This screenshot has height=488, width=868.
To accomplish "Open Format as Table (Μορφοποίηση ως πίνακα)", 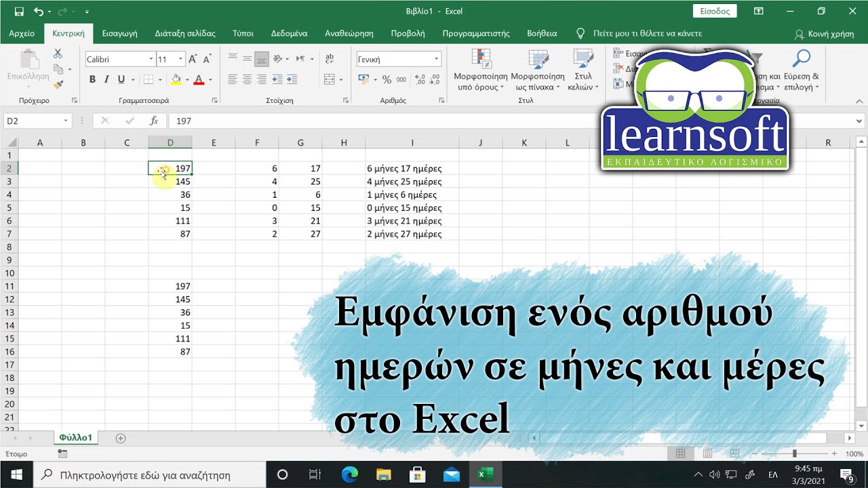I will point(538,70).
